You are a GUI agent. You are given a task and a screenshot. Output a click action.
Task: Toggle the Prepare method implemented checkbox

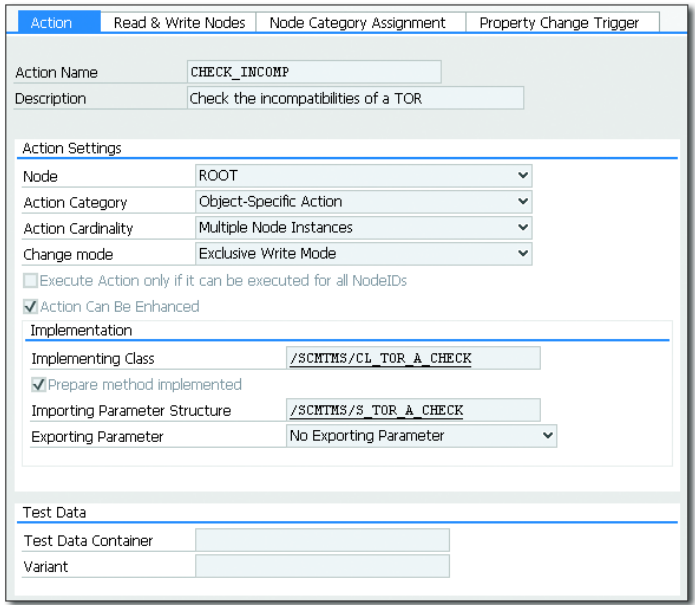(38, 385)
